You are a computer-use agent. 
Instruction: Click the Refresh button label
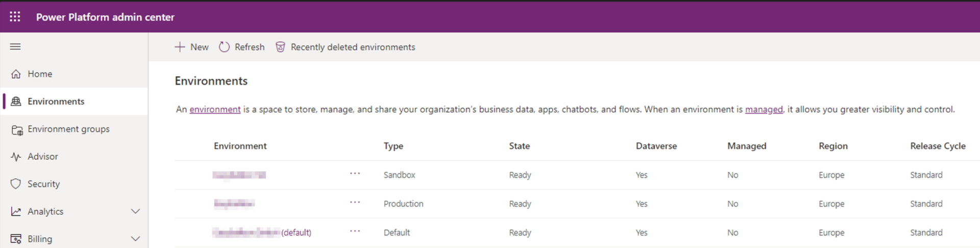tap(250, 47)
